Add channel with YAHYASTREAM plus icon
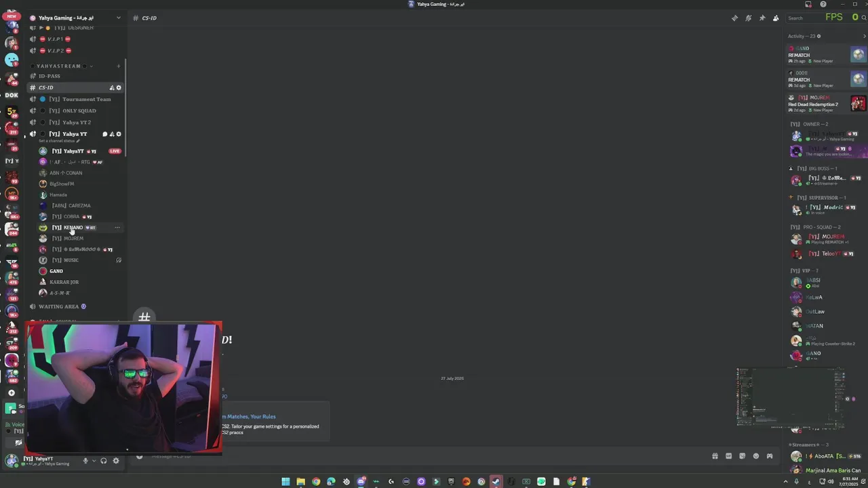 click(119, 66)
